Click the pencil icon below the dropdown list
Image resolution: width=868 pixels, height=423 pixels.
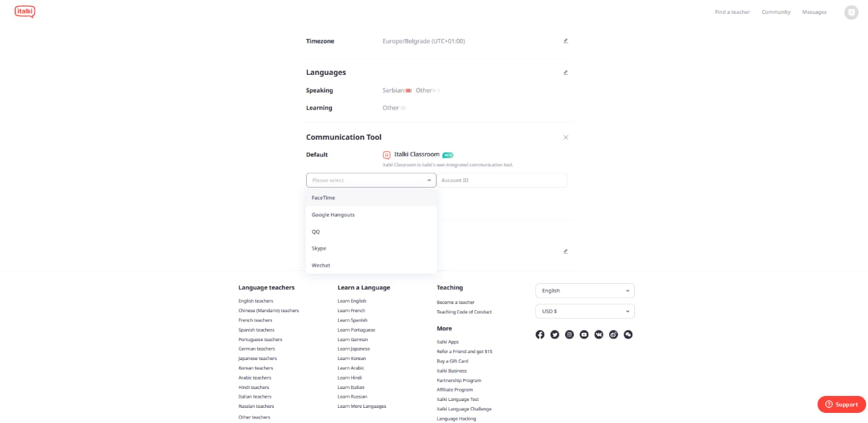pos(566,251)
